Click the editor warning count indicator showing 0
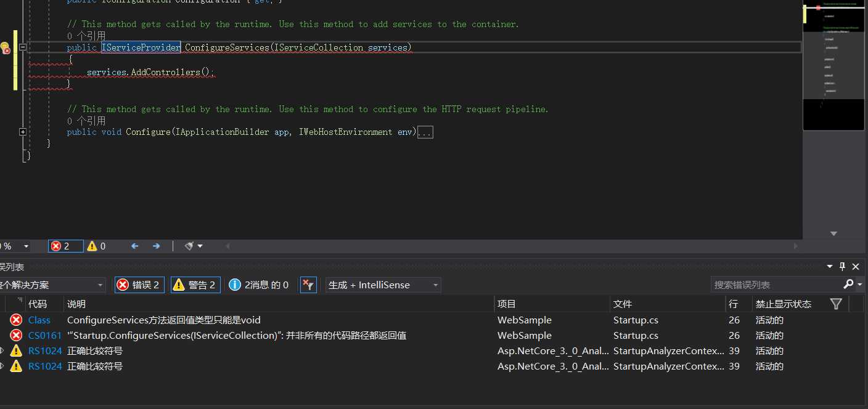 coord(96,246)
